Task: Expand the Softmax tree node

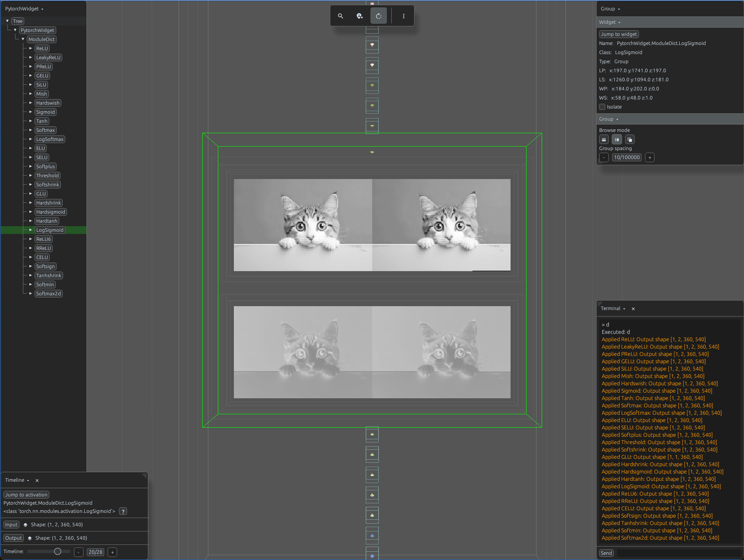Action: [31, 130]
